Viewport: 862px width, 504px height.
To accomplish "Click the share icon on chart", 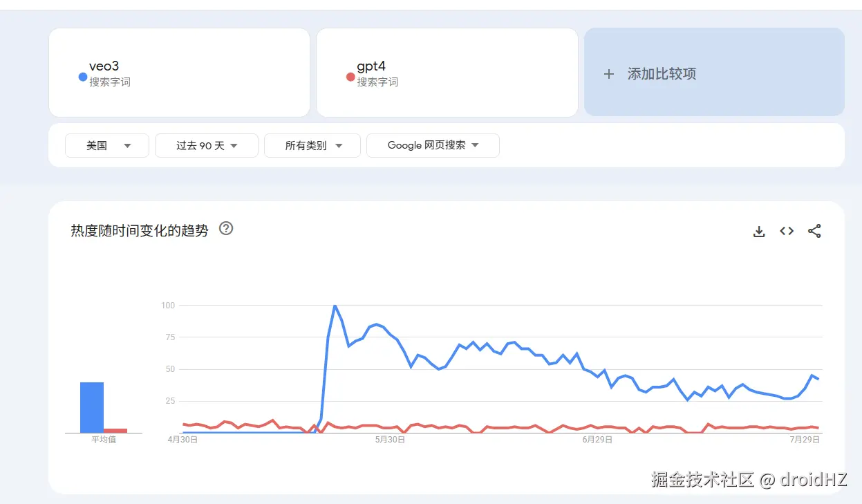I will [x=814, y=231].
